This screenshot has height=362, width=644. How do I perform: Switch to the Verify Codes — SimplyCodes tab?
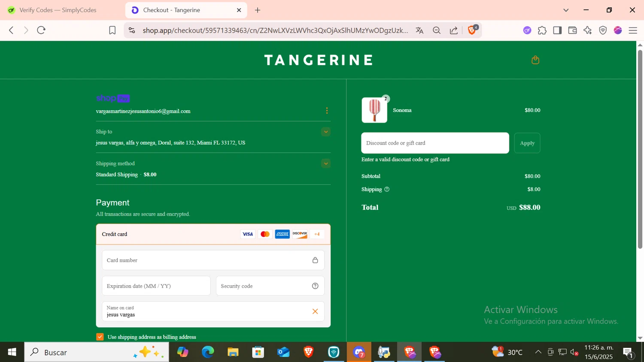(x=58, y=10)
